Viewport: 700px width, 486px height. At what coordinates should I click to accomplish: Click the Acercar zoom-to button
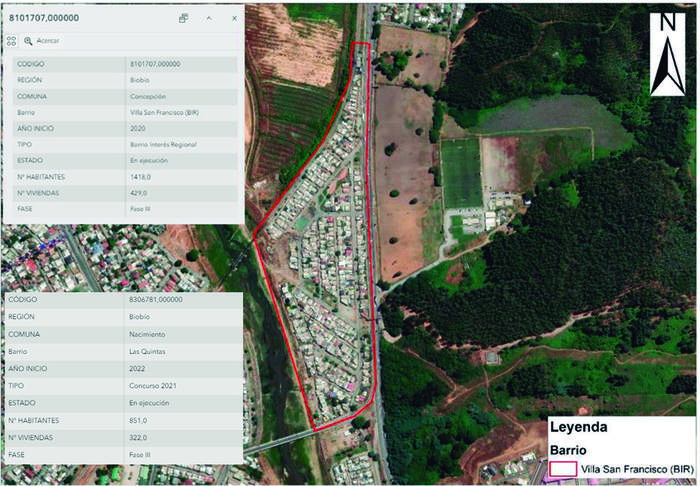pos(47,41)
